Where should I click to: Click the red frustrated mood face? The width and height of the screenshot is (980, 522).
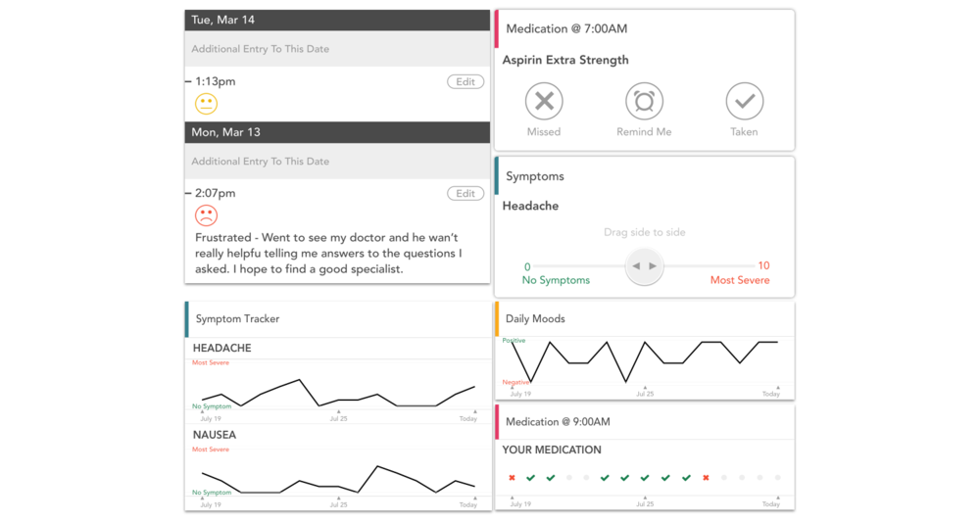(206, 215)
